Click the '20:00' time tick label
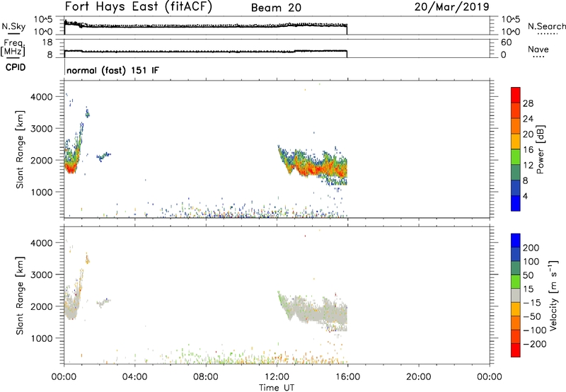 (x=418, y=377)
